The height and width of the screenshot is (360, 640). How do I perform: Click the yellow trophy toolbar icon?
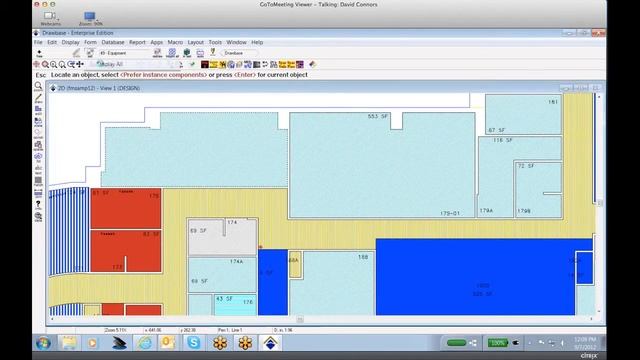[x=213, y=52]
